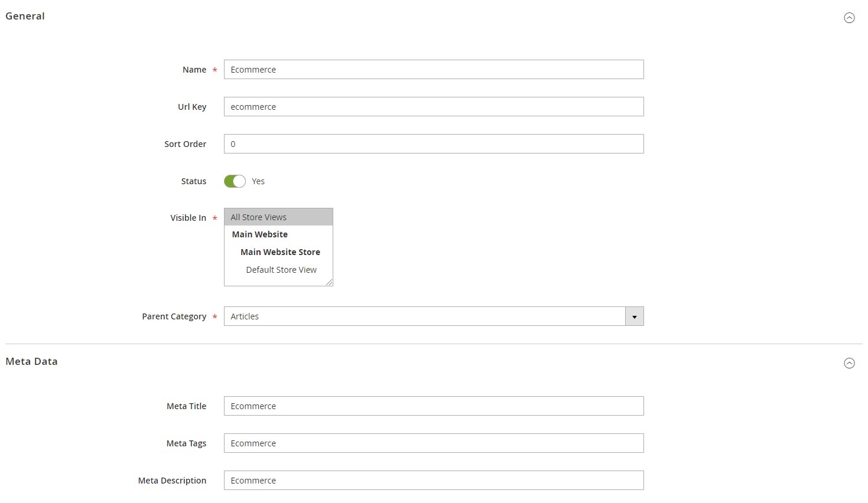Collapse the General section chevron
The image size is (868, 503).
coord(849,18)
